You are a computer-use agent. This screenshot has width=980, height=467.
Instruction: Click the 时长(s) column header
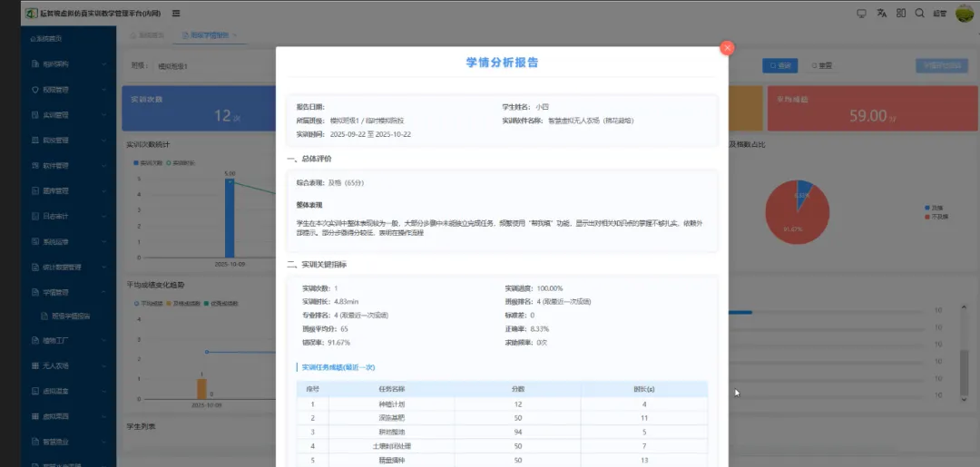(x=643, y=388)
